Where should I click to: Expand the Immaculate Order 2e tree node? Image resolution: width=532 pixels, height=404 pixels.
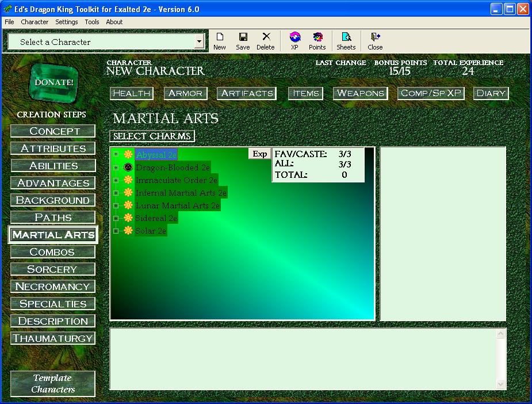tap(116, 180)
